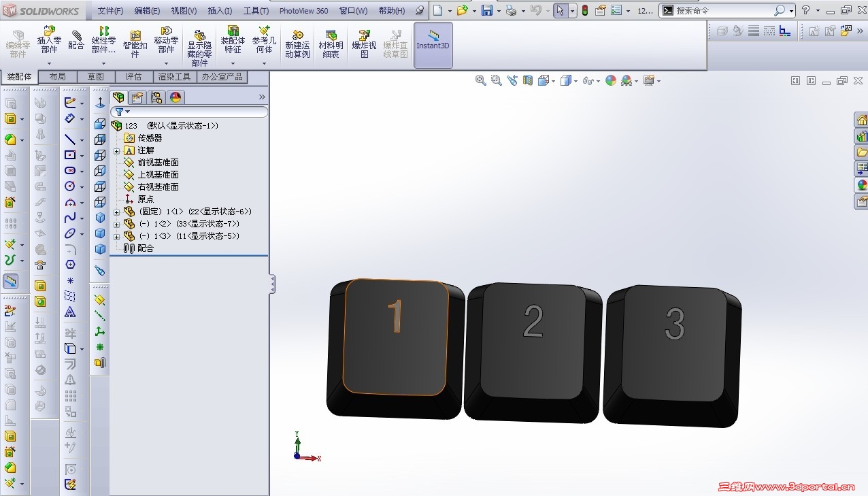
Task: Start 新建运动算例 (New Motion Study)
Action: click(297, 44)
